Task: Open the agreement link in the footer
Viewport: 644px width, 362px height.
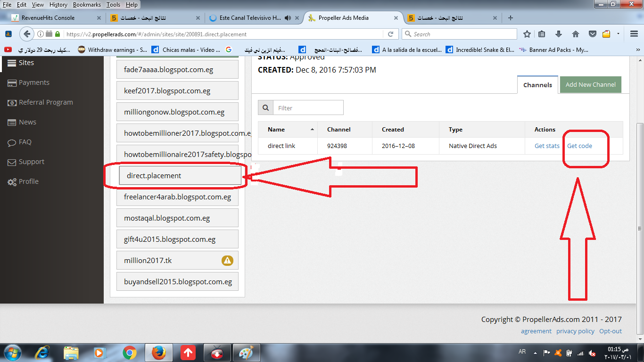Action: [536, 331]
